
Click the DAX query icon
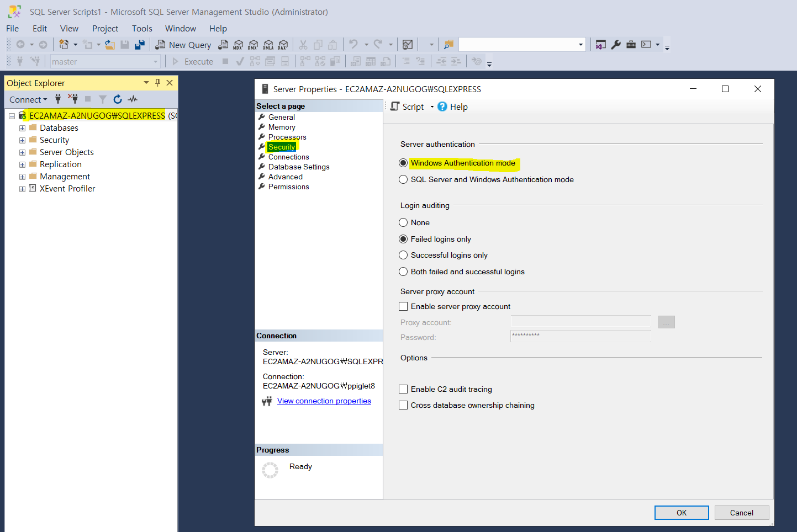[x=283, y=45]
